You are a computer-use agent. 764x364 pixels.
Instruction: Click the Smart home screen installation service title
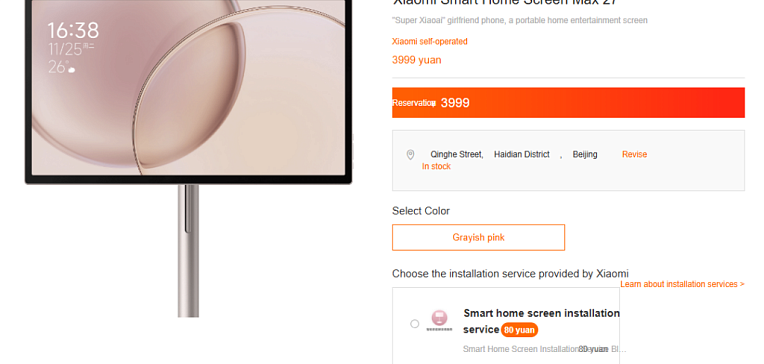541,321
